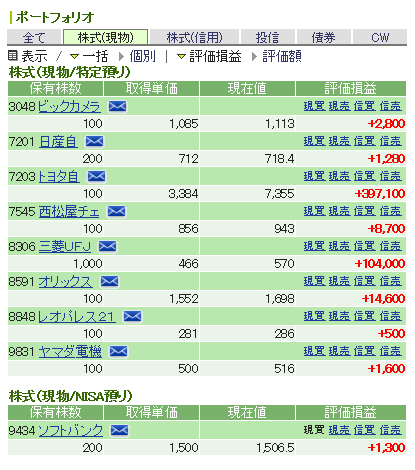Open the 日産自 stock link
This screenshot has height=470, width=415.
[58, 142]
